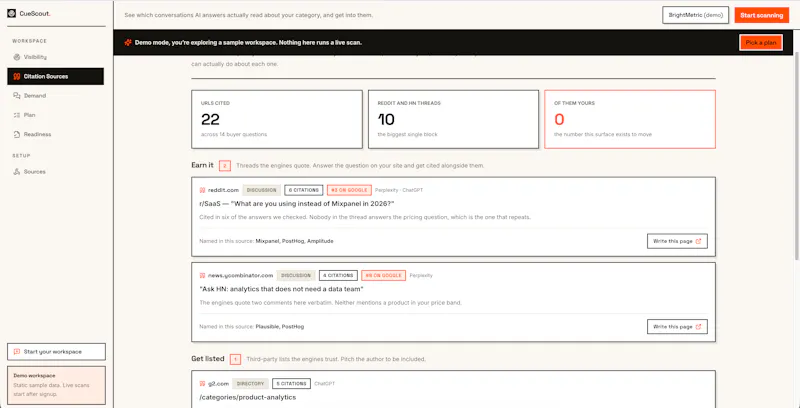Click the Get listed count badge 1
The width and height of the screenshot is (800, 408).
tap(235, 360)
